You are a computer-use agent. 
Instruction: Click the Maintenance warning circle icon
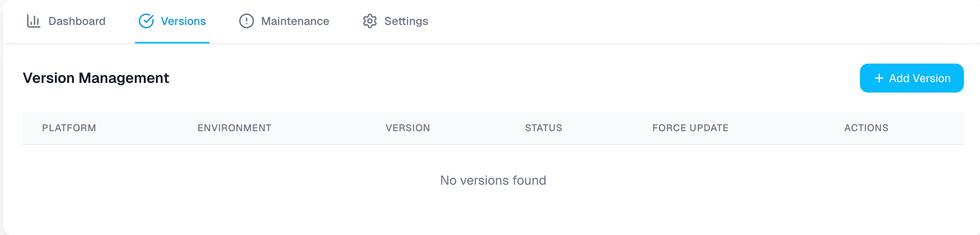point(246,21)
